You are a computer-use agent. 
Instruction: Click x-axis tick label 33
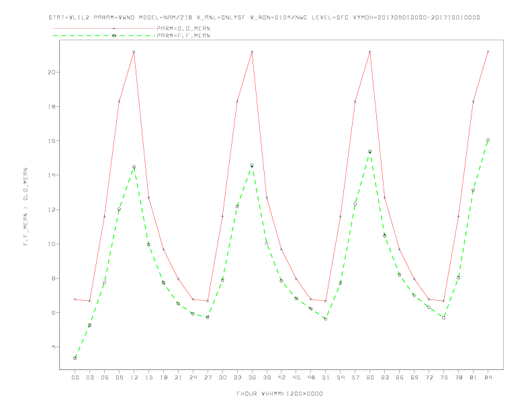point(237,377)
